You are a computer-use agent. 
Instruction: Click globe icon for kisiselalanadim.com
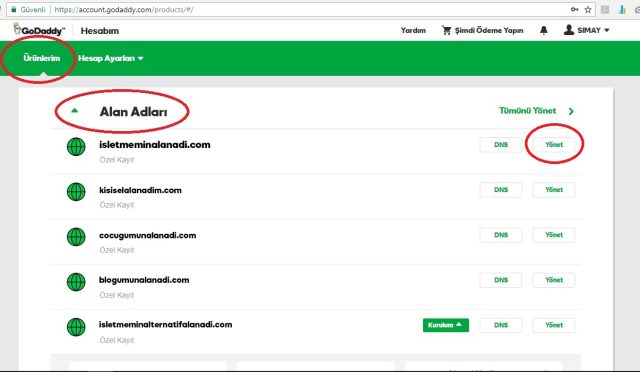pos(76,192)
